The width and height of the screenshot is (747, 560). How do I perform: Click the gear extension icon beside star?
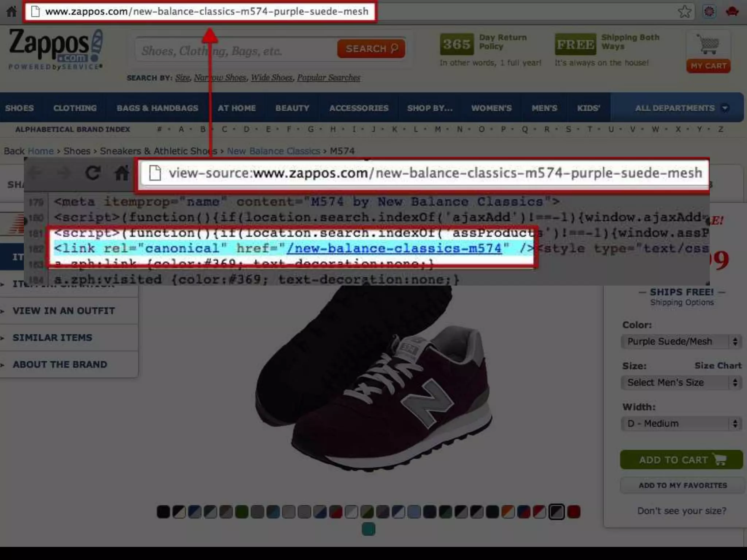tap(709, 12)
